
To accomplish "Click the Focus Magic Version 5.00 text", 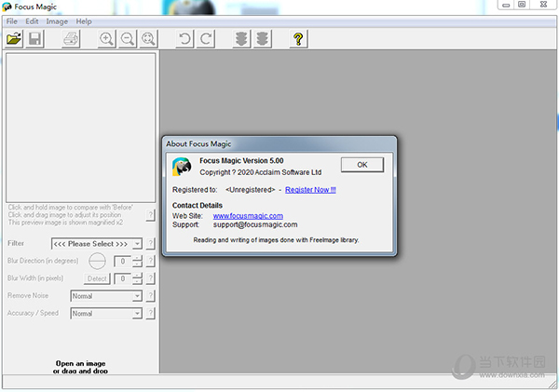I will (241, 161).
